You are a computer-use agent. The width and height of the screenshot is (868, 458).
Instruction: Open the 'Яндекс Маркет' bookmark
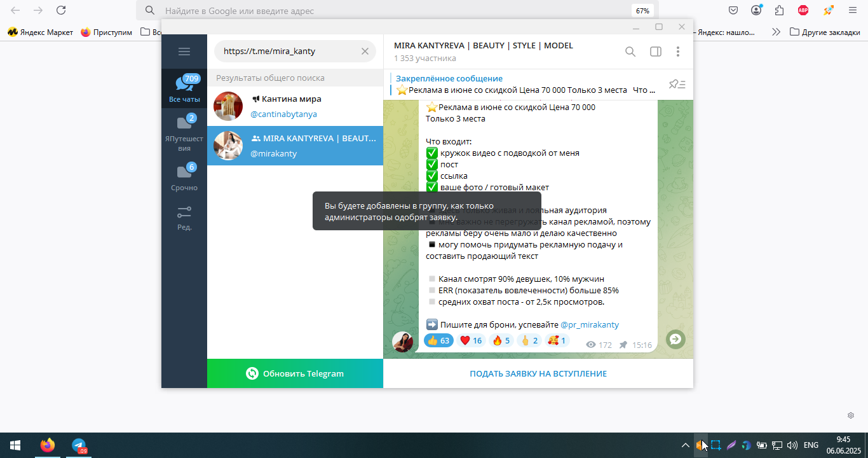coord(40,32)
